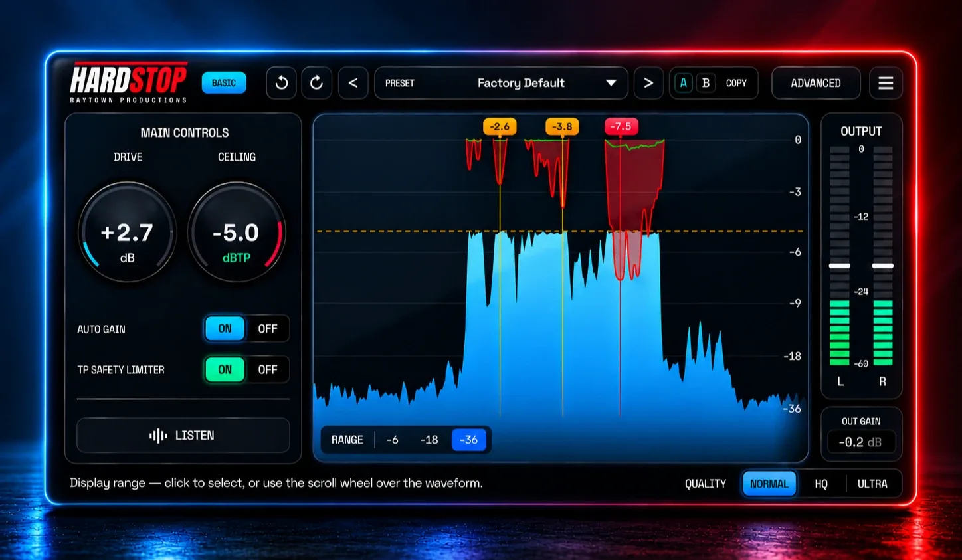
Task: Click the QUALITY label
Action: pos(706,484)
